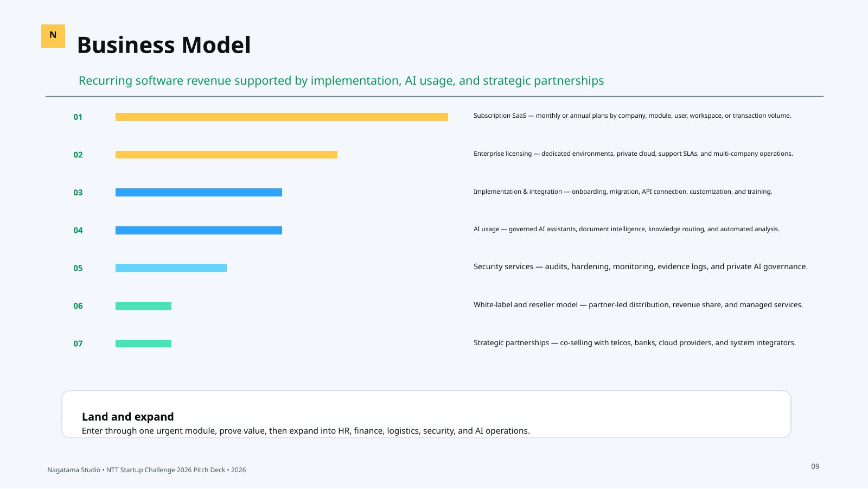Select the AI usage description text
The image size is (868, 489).
(627, 229)
